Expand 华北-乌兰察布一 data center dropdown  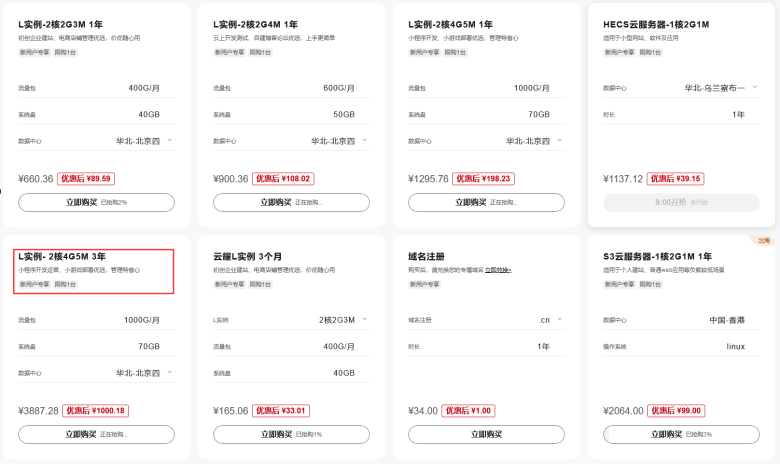click(720, 88)
